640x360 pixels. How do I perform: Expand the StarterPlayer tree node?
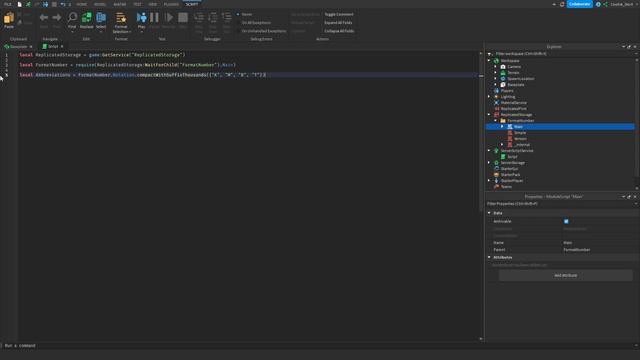point(489,180)
